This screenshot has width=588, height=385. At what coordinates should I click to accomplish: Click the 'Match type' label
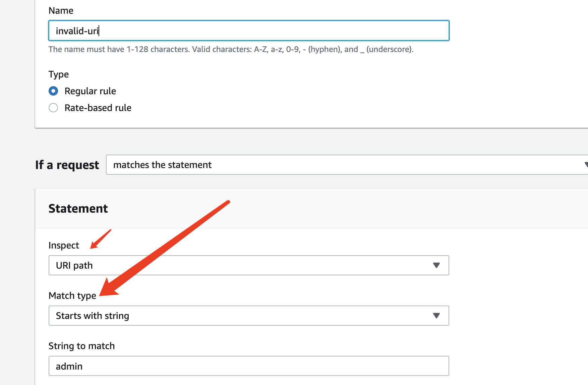(72, 295)
